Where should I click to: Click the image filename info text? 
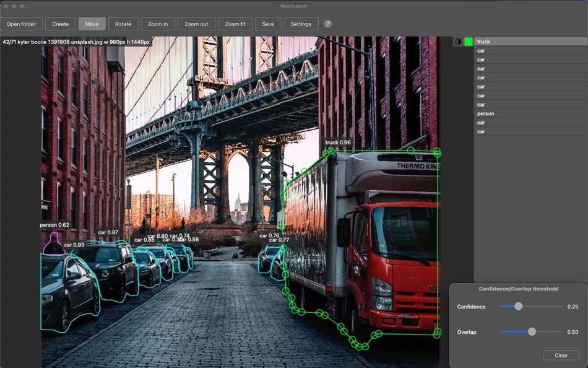click(x=76, y=42)
